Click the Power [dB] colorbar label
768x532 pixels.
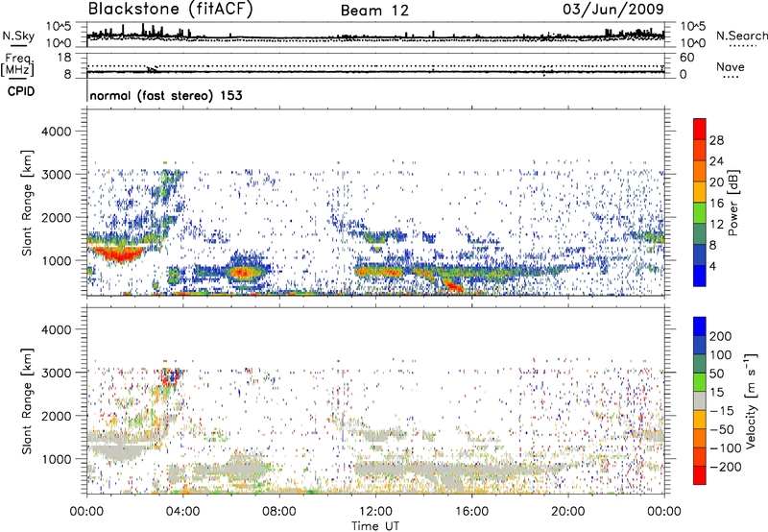(x=733, y=203)
